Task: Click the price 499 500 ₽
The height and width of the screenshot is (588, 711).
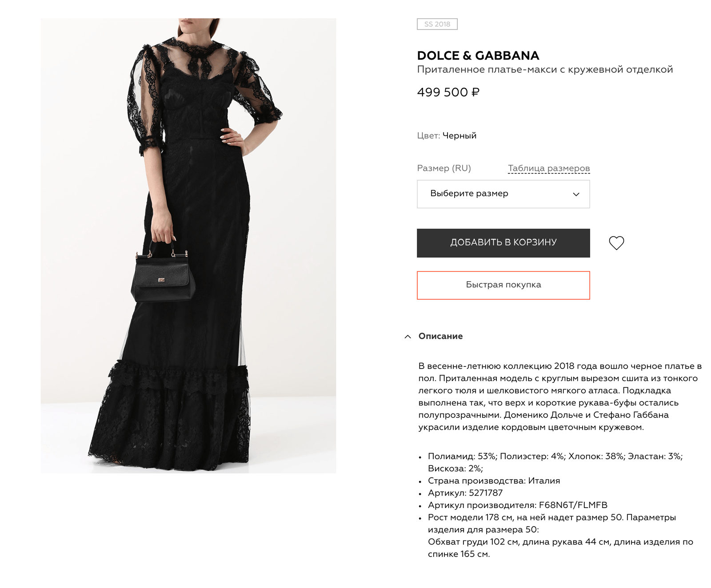Action: tap(448, 92)
